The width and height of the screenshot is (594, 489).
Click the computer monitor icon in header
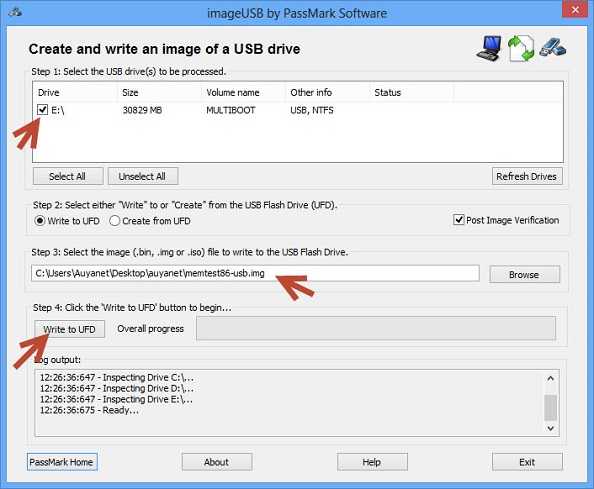click(489, 48)
